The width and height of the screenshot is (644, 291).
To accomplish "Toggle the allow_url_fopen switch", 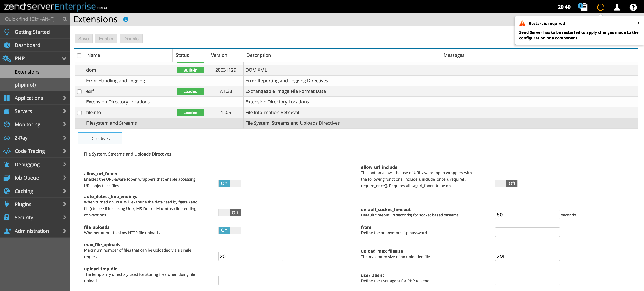I will pos(229,183).
